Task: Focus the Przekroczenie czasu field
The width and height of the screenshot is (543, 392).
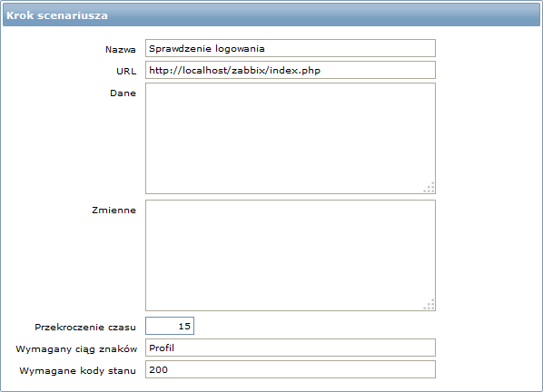Action: (x=170, y=326)
